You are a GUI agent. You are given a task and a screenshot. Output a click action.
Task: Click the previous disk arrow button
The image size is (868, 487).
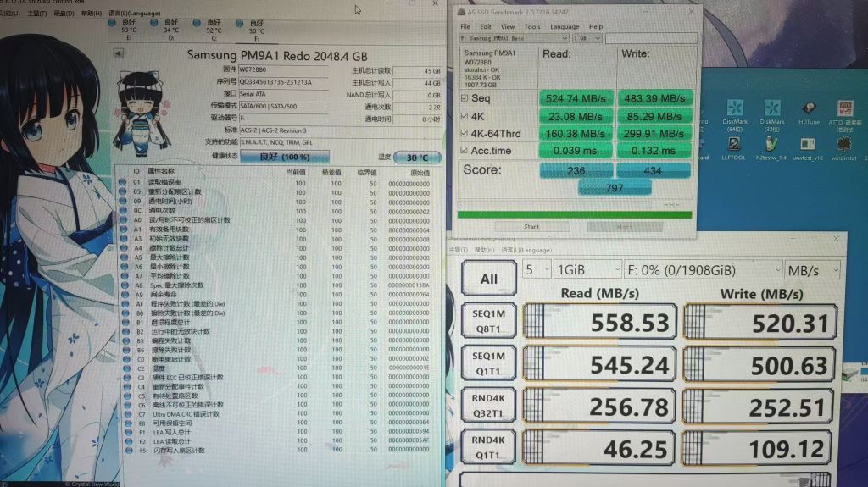click(118, 53)
